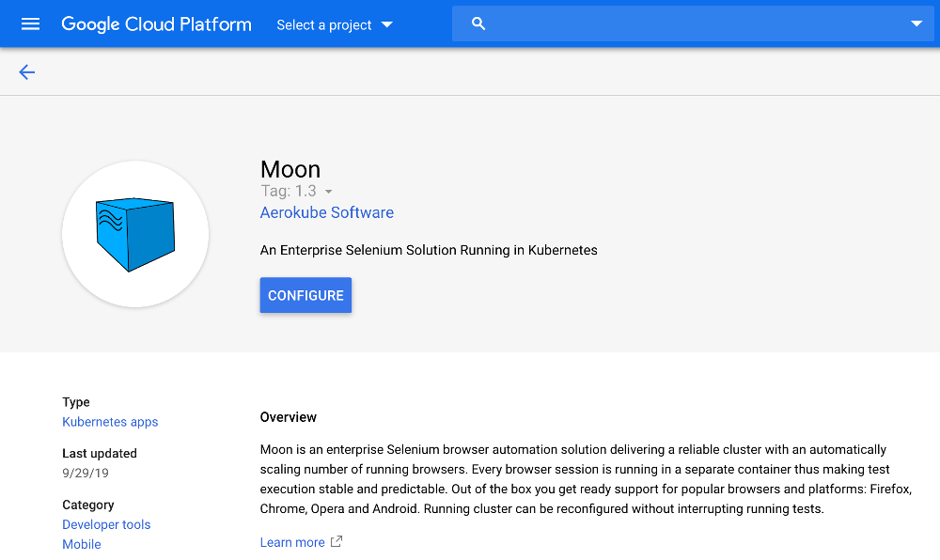The image size is (940, 560).
Task: Click the search magnifier icon
Action: (x=478, y=23)
